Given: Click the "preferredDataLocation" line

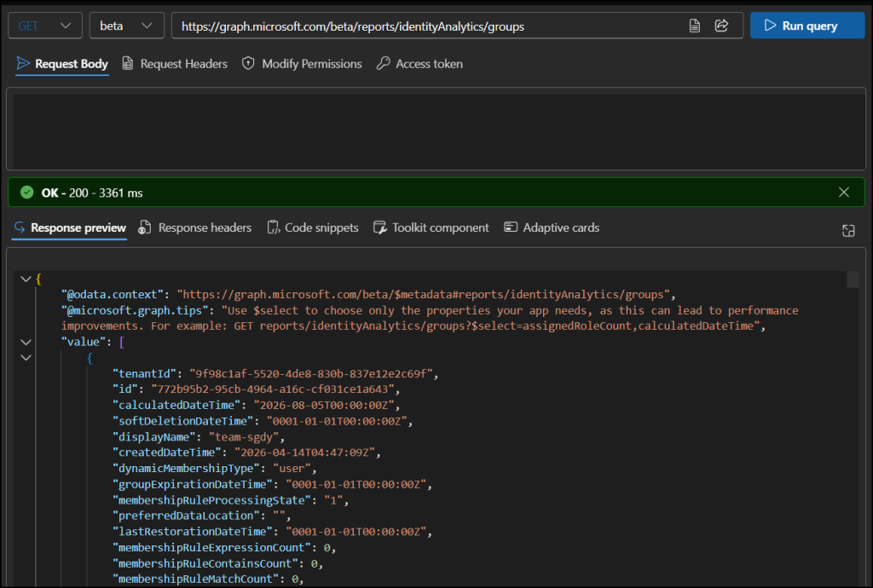Looking at the screenshot, I should point(201,516).
